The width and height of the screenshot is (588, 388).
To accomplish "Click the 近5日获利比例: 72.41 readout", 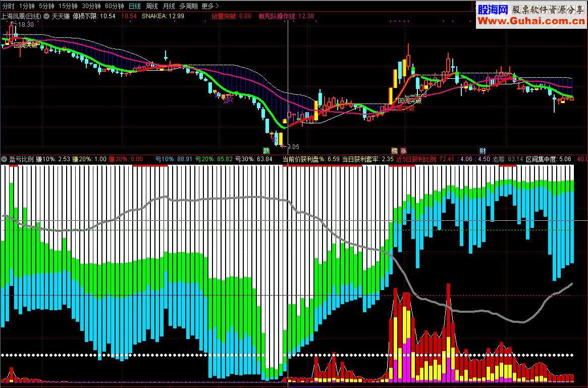I will 425,159.
